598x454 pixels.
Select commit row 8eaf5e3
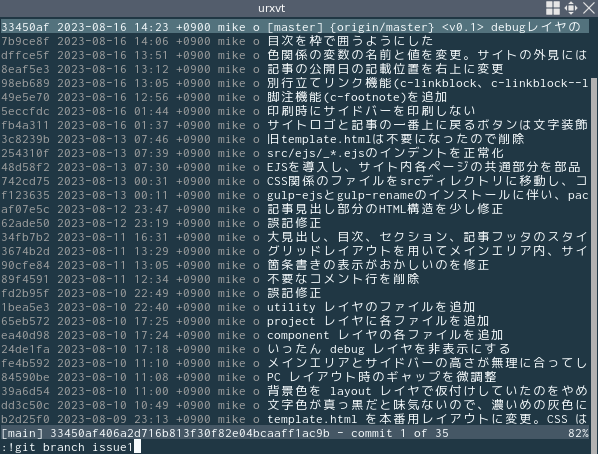pos(294,69)
